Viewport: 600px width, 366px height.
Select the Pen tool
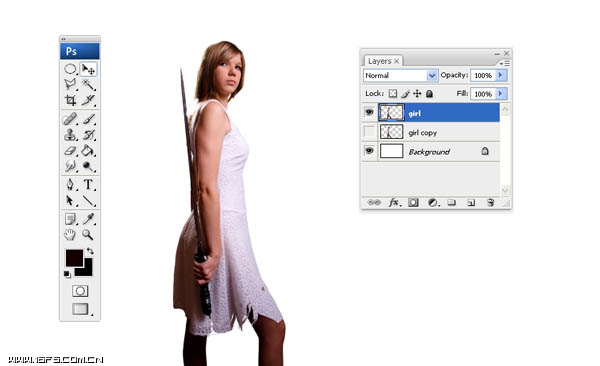click(70, 185)
